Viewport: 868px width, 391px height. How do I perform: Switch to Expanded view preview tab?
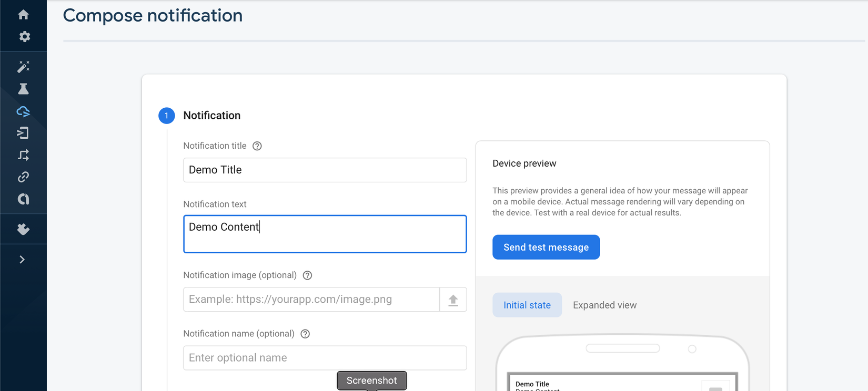point(604,305)
